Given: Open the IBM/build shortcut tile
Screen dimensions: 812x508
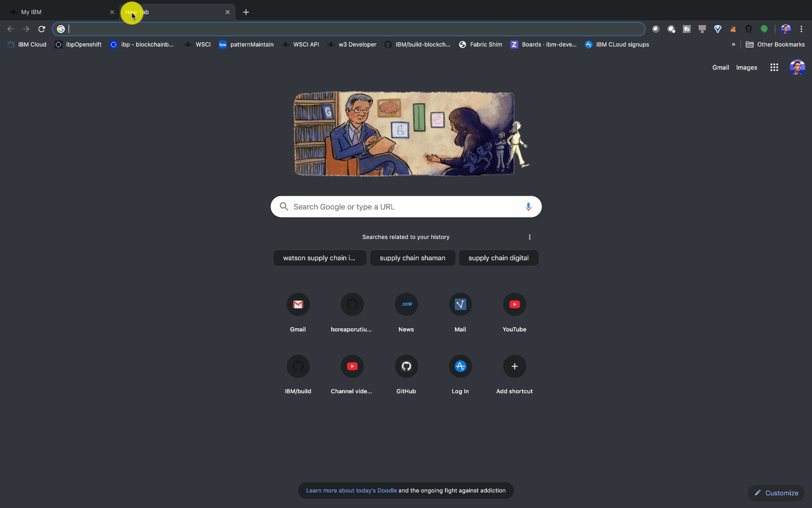Looking at the screenshot, I should [298, 374].
